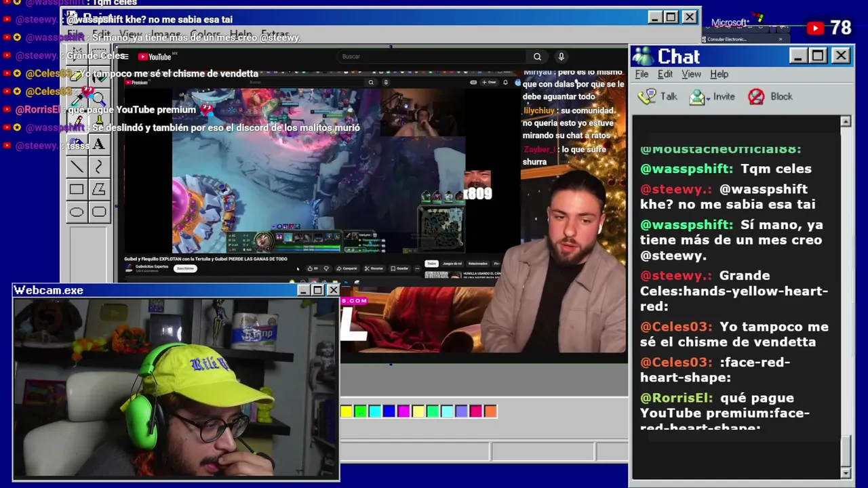Open the Image menu in Paint

pyautogui.click(x=166, y=34)
